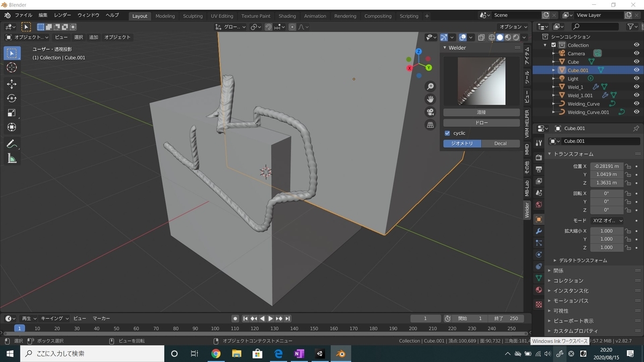Viewport: 644px width, 362px height.
Task: Click the Blender logo menu icon
Action: (8, 16)
